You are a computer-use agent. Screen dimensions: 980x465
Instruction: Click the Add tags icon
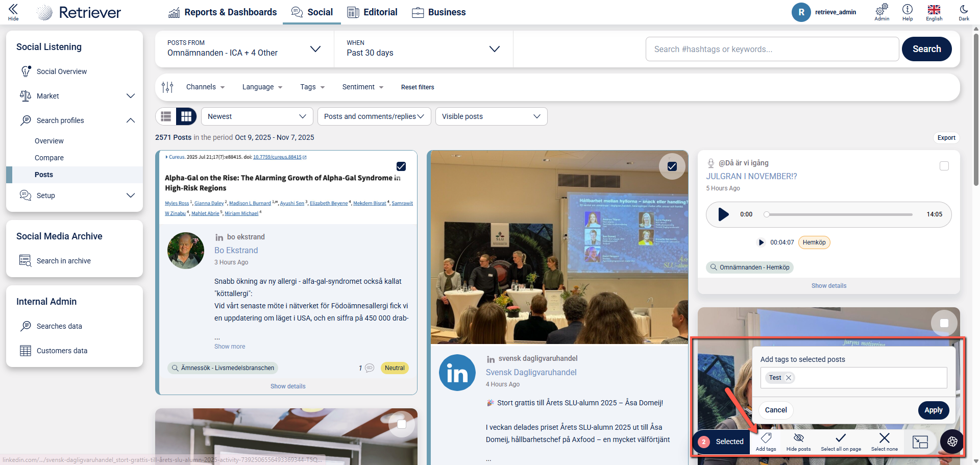tap(766, 442)
